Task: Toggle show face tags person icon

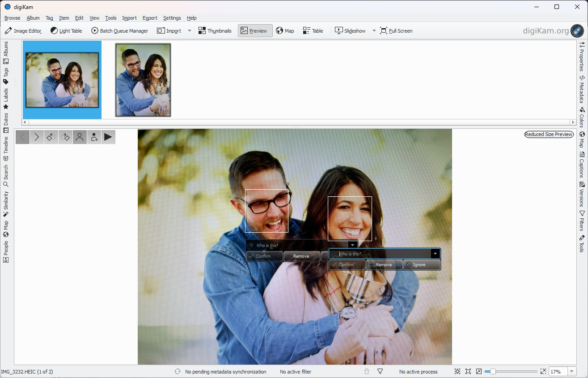Action: coord(80,137)
